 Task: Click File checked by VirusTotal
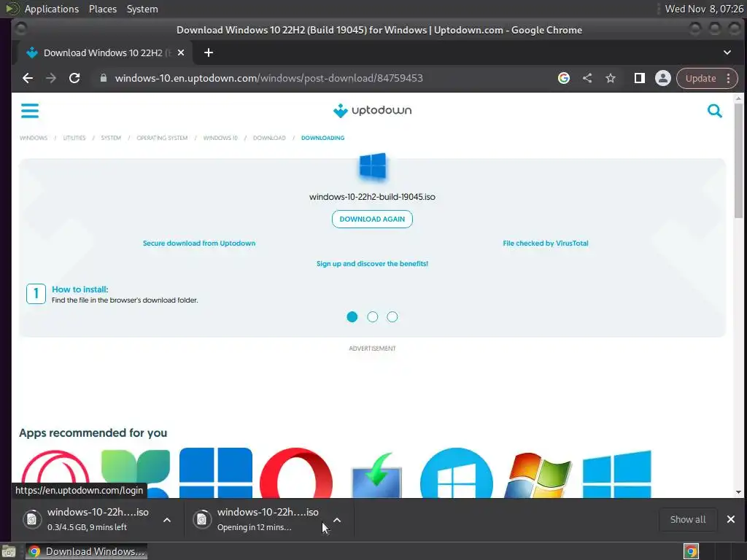click(546, 244)
